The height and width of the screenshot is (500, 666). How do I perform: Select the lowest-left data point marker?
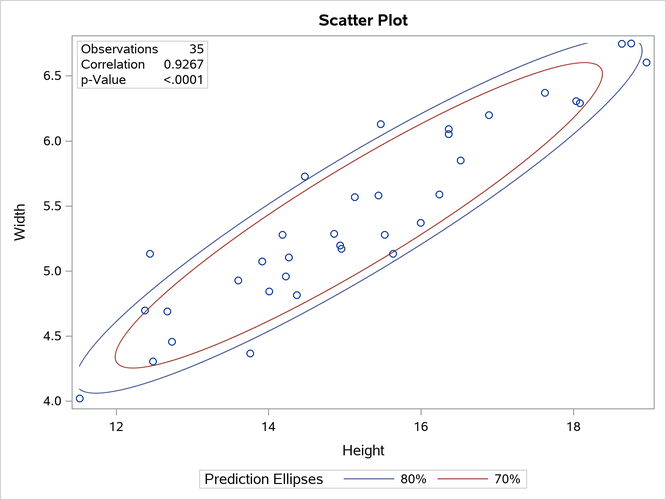tap(80, 398)
